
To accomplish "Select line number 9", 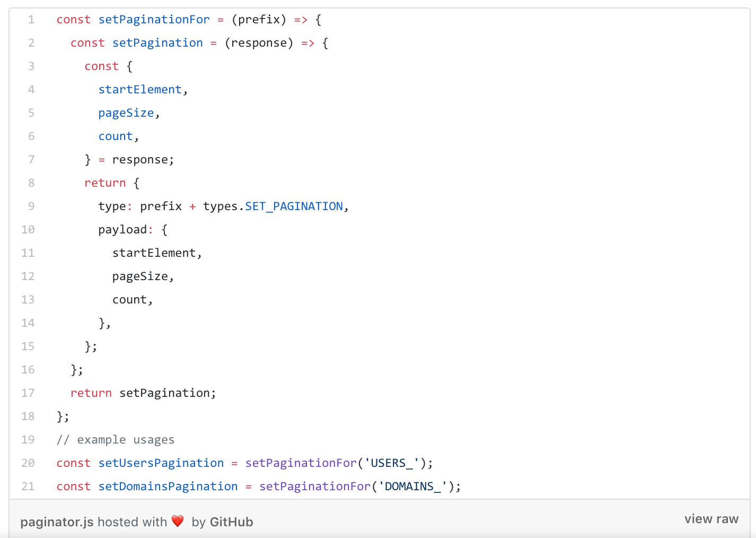I will pos(31,206).
